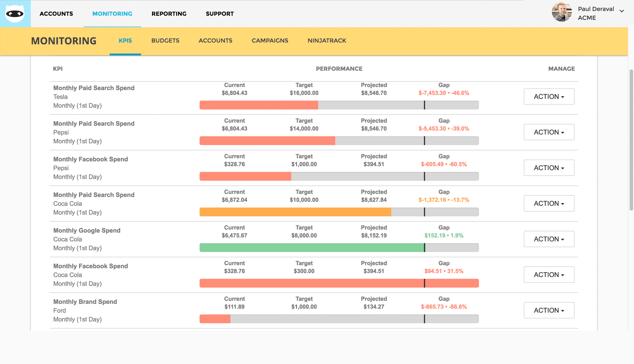
Task: Click the $-7,453.30 • -46.6% gap value
Action: 444,93
